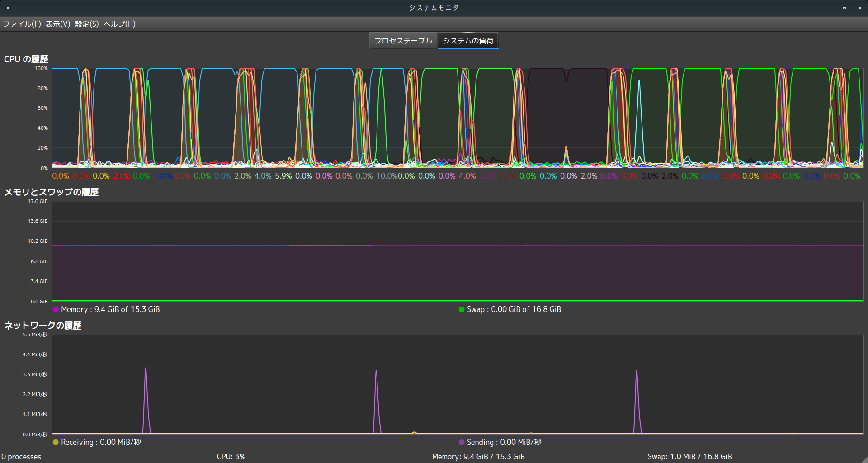The height and width of the screenshot is (463, 868).
Task: Click 'CPU: 3%' in the status bar
Action: tap(231, 457)
